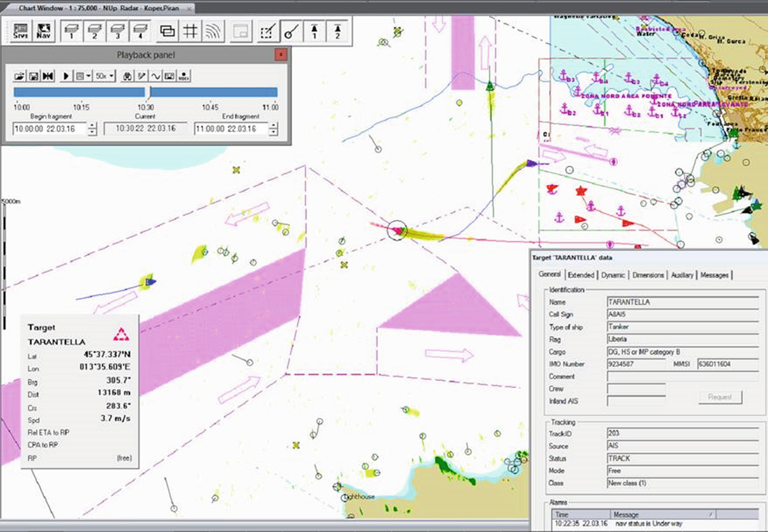Click the Cargo field
Image resolution: width=768 pixels, height=532 pixels.
pyautogui.click(x=683, y=352)
